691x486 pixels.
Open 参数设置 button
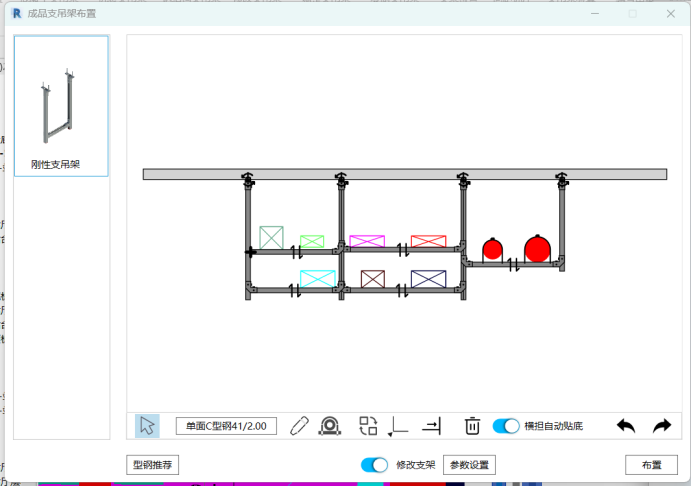[x=469, y=465]
